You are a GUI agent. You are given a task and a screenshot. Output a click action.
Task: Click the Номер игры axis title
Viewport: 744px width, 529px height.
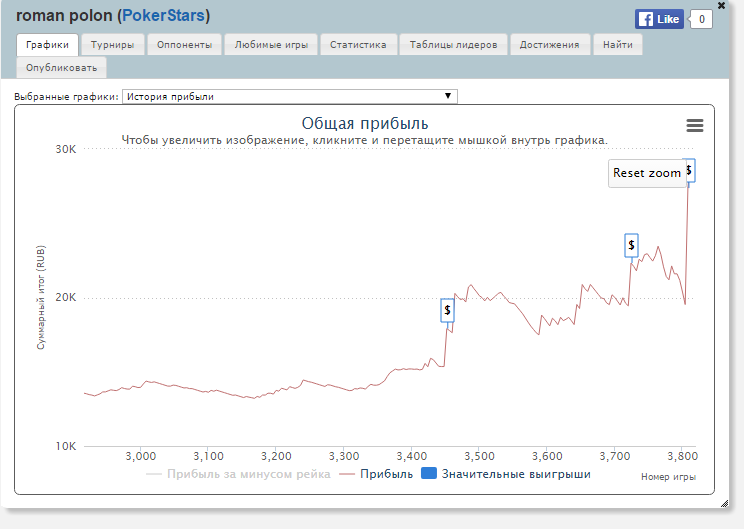pos(668,477)
